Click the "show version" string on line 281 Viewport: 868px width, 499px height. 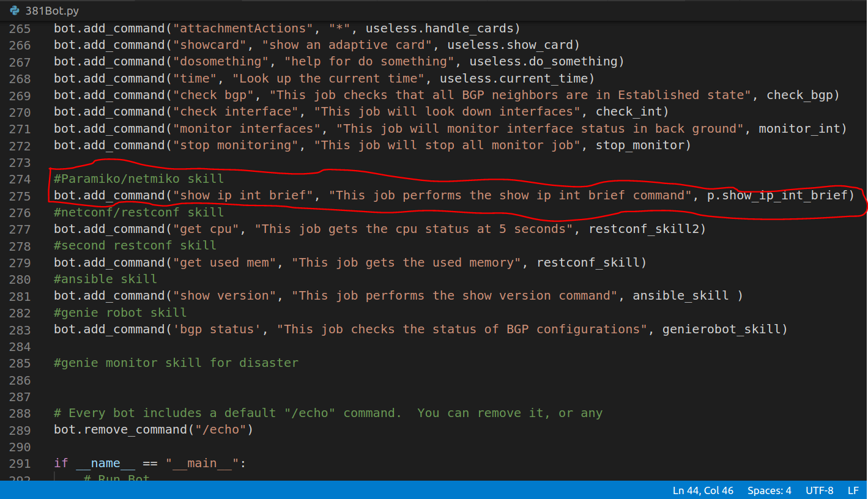(224, 295)
